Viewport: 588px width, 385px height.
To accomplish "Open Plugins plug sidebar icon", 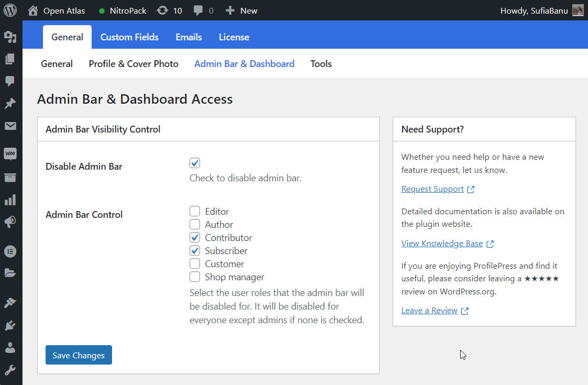I will pos(10,325).
